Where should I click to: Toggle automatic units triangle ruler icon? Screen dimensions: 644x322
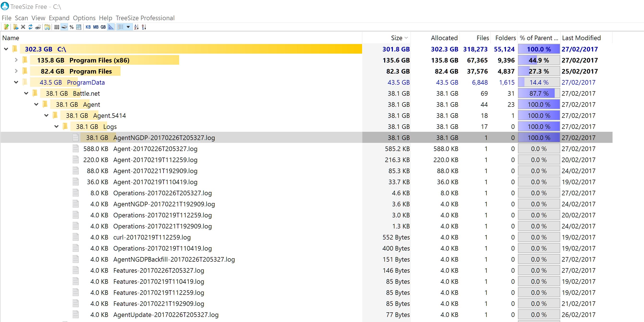[111, 27]
